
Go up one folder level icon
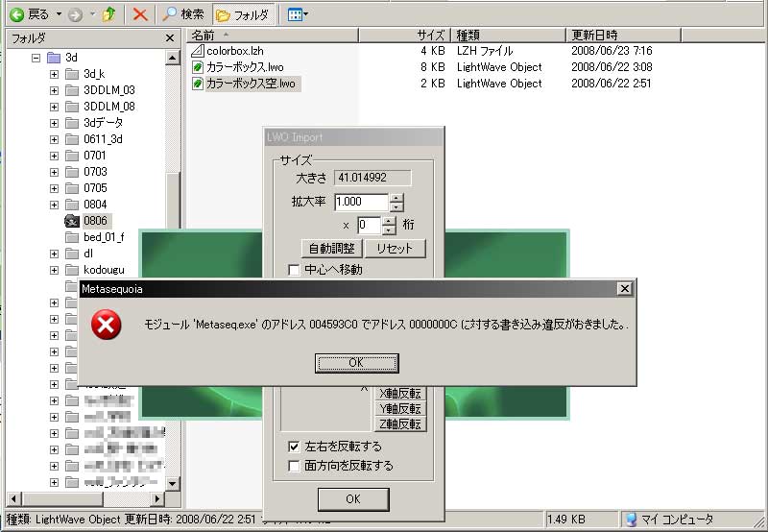108,15
